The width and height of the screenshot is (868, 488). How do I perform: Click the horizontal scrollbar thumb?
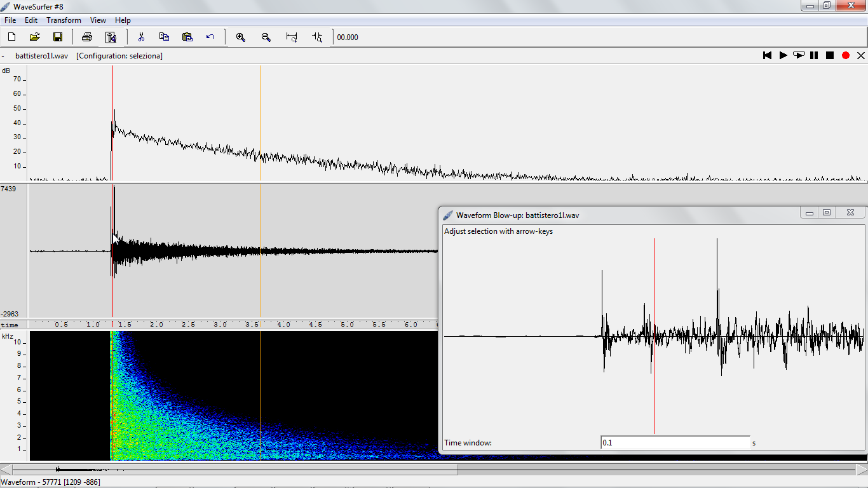point(235,470)
